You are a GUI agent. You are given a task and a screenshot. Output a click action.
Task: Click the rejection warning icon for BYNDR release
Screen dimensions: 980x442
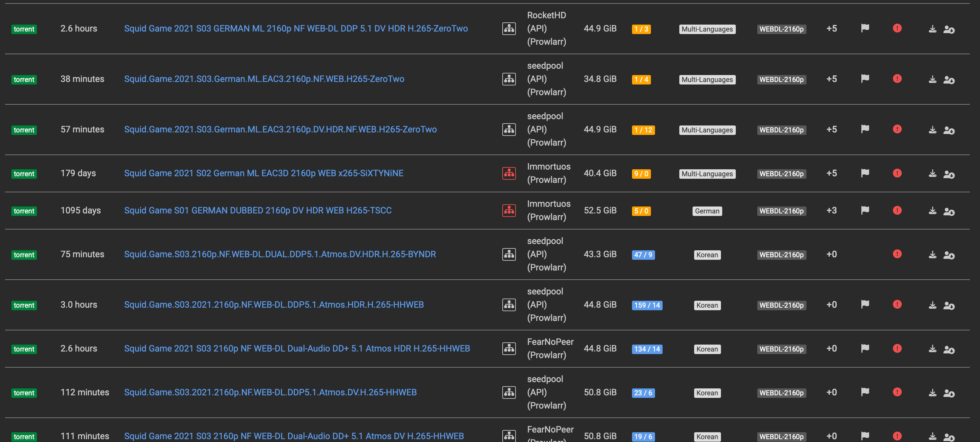pyautogui.click(x=897, y=254)
